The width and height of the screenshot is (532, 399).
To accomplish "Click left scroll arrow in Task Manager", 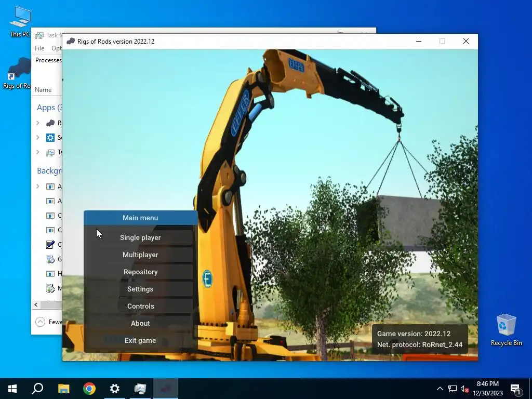I will (x=36, y=304).
